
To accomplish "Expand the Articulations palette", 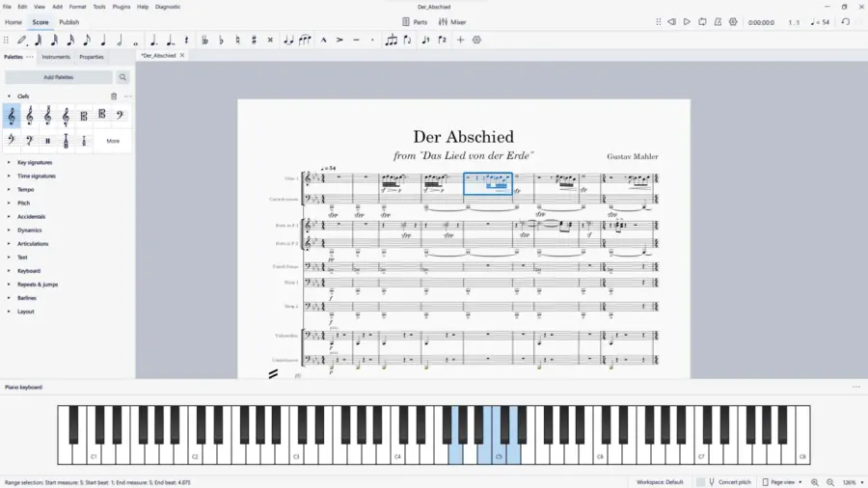I will click(9, 244).
